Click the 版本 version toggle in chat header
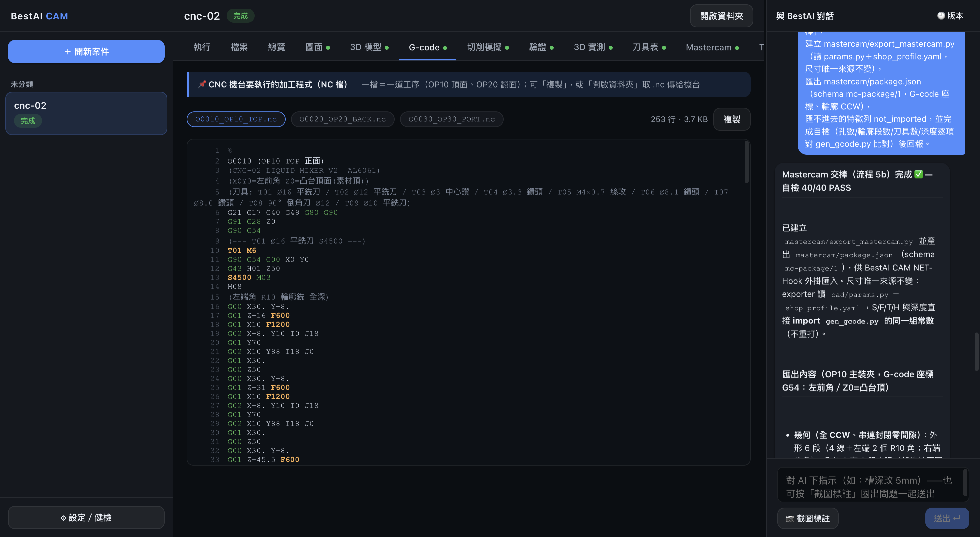 coord(950,16)
